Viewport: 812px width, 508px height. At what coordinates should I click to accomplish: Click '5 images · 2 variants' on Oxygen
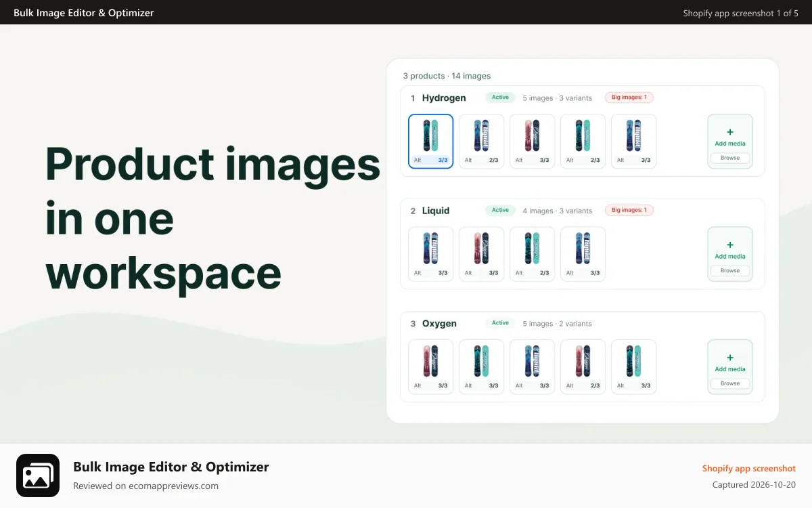click(x=557, y=324)
